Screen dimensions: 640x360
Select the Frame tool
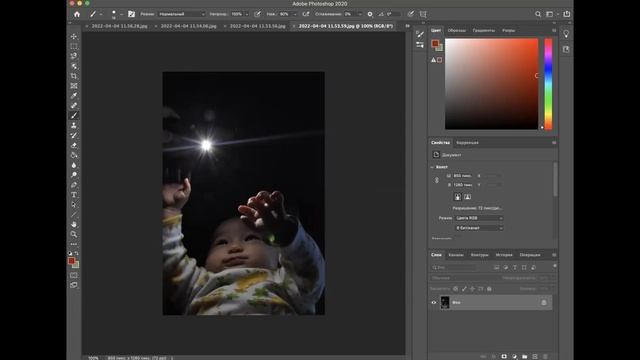(74, 86)
